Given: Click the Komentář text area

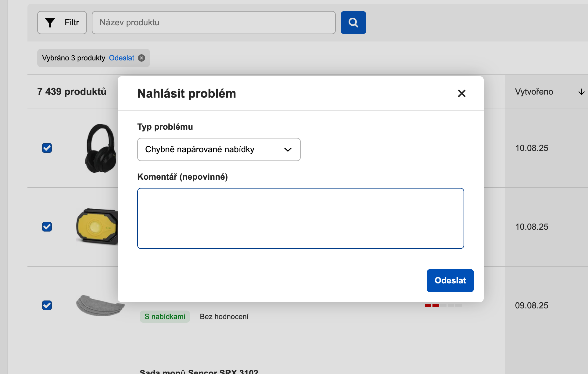Looking at the screenshot, I should tap(300, 218).
